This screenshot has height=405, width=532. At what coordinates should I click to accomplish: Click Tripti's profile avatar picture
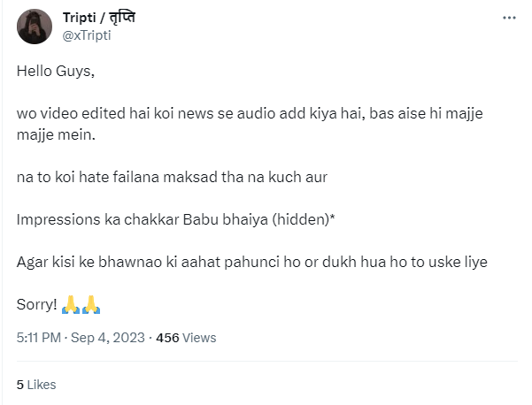pos(35,27)
